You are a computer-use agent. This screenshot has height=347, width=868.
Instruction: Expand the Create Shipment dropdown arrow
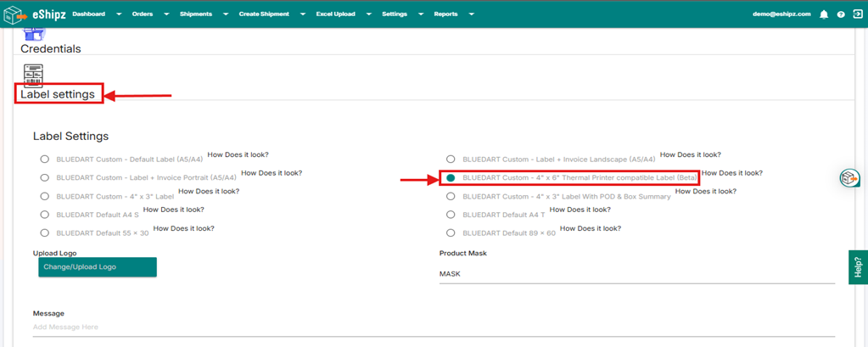(x=303, y=14)
